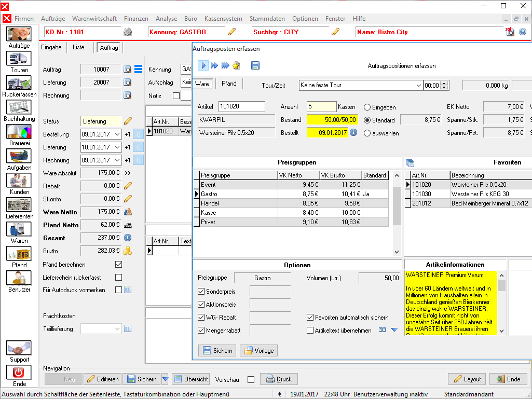532x399 pixels.
Task: Click the pencil icon beside Kennung GASTRO
Action: (x=231, y=32)
